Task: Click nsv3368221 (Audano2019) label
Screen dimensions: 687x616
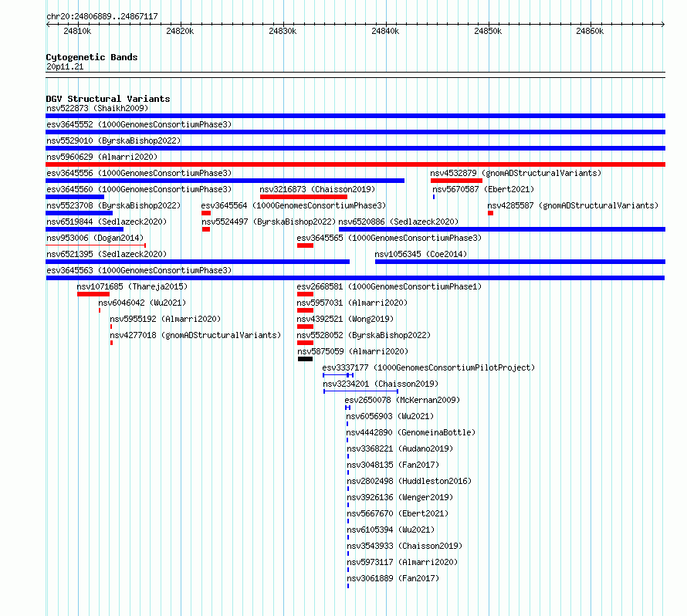Action: pyautogui.click(x=400, y=448)
